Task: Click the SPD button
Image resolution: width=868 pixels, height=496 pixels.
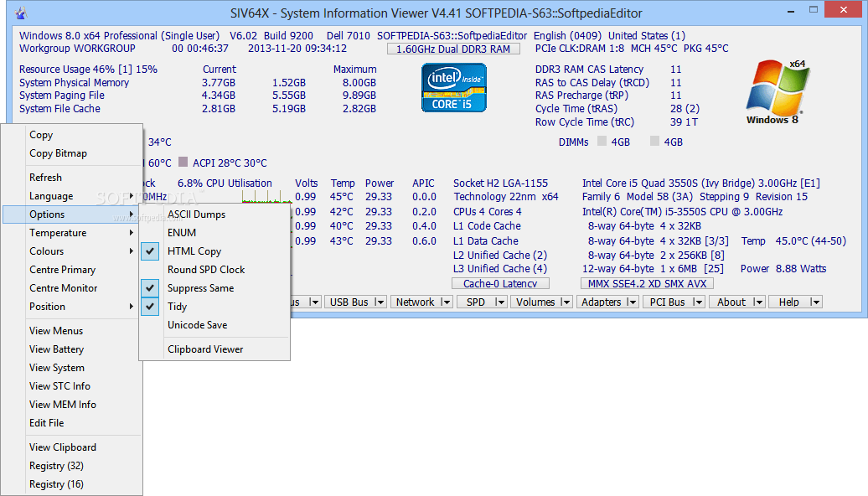Action: point(476,302)
